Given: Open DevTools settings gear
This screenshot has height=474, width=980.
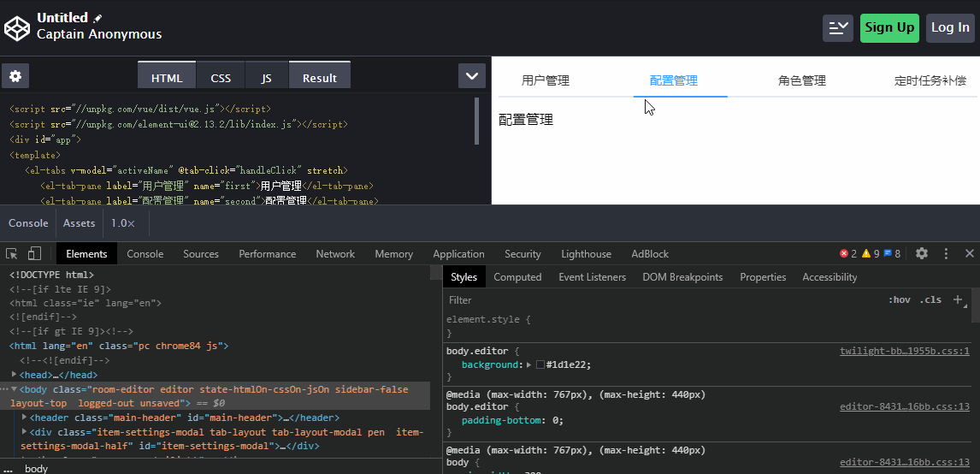Looking at the screenshot, I should tap(921, 253).
